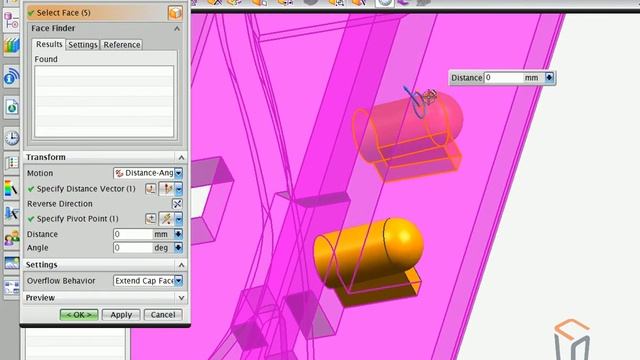The width and height of the screenshot is (640, 360).
Task: Open the blue flask and ruler sidebar icon
Action: pos(11,213)
